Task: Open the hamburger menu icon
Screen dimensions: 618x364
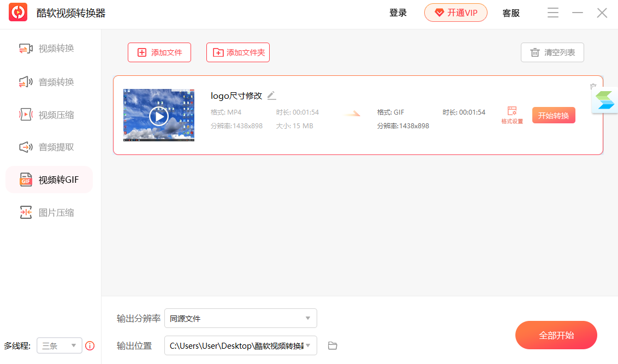Action: click(x=552, y=13)
